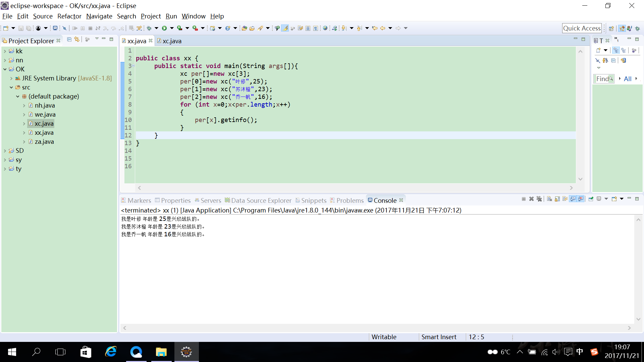Open the Back navigation history dropdown
This screenshot has height=362, width=644.
pyautogui.click(x=390, y=28)
